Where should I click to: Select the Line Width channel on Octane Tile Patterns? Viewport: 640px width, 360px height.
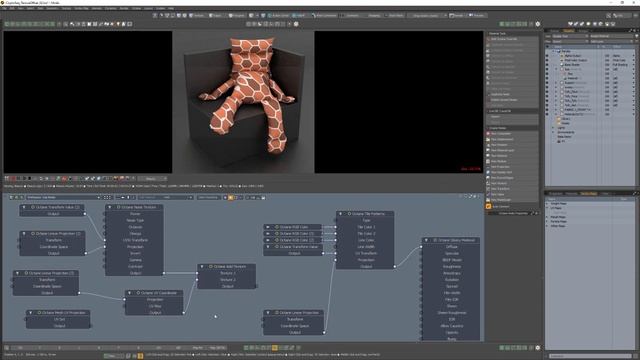[366, 247]
